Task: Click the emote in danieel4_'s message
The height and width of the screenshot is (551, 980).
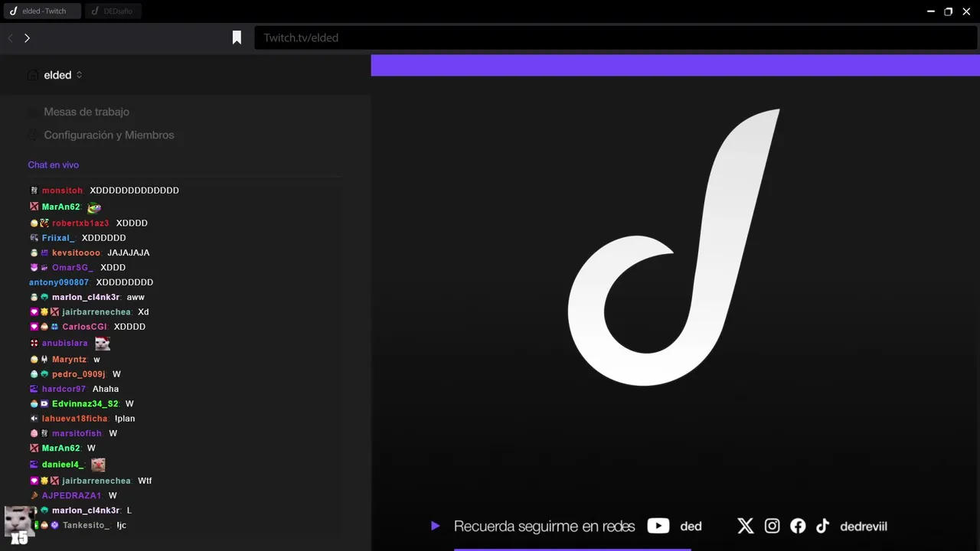Action: 98,465
